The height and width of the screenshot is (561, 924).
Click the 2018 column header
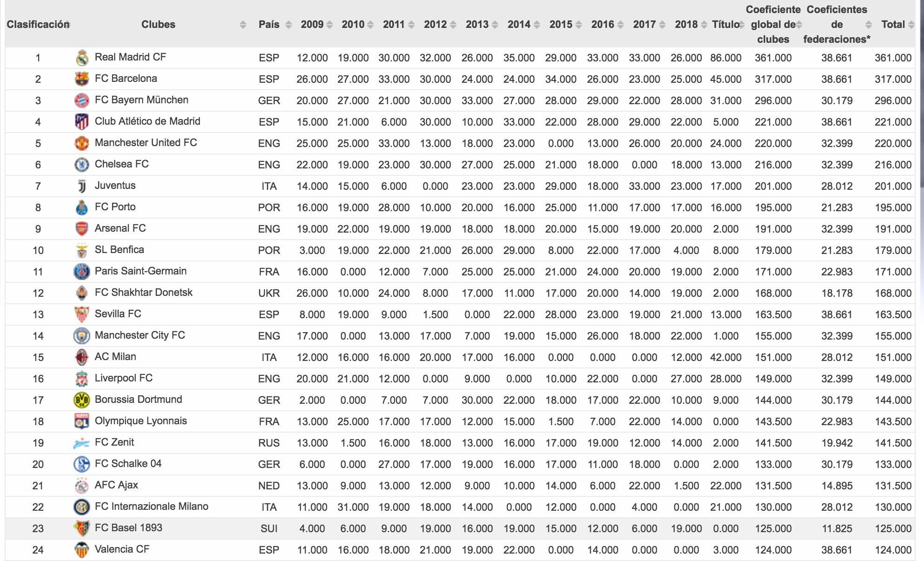(x=686, y=25)
